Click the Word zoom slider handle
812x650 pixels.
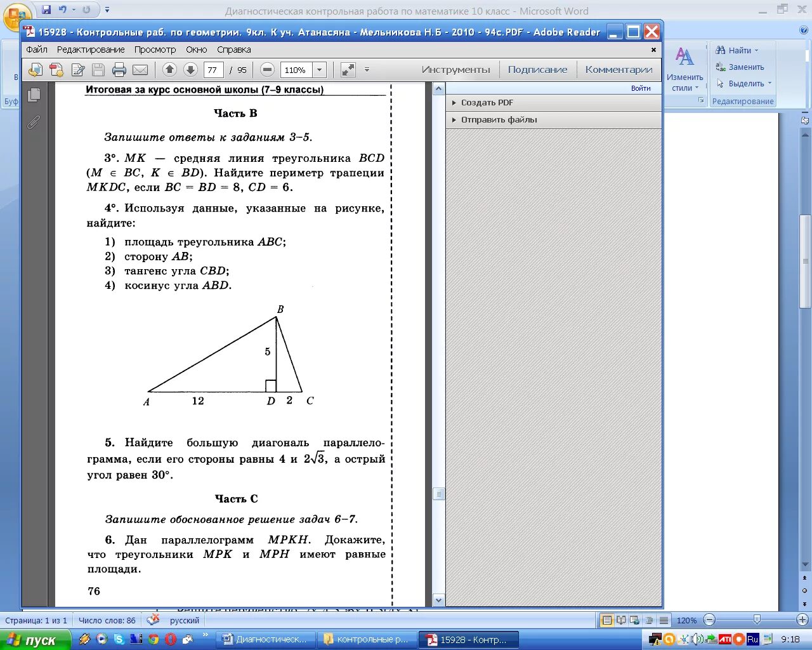pyautogui.click(x=757, y=620)
